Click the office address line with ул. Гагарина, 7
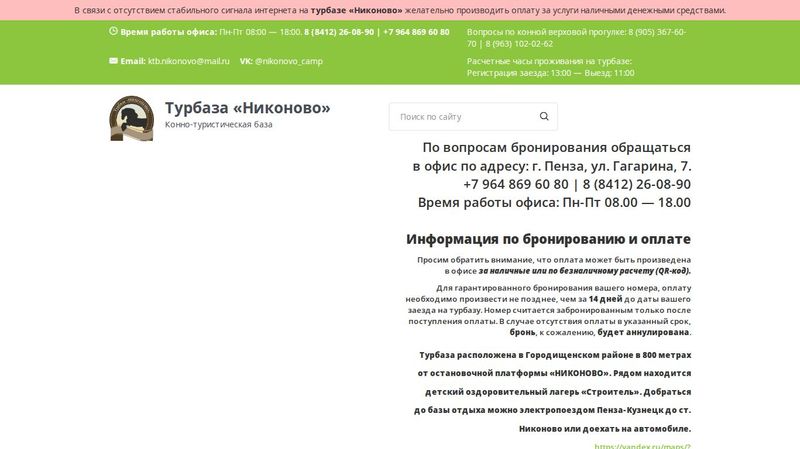 [552, 166]
